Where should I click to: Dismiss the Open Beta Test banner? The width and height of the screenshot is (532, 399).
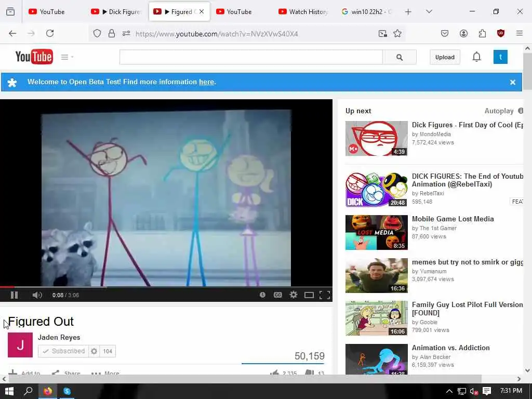pyautogui.click(x=513, y=82)
